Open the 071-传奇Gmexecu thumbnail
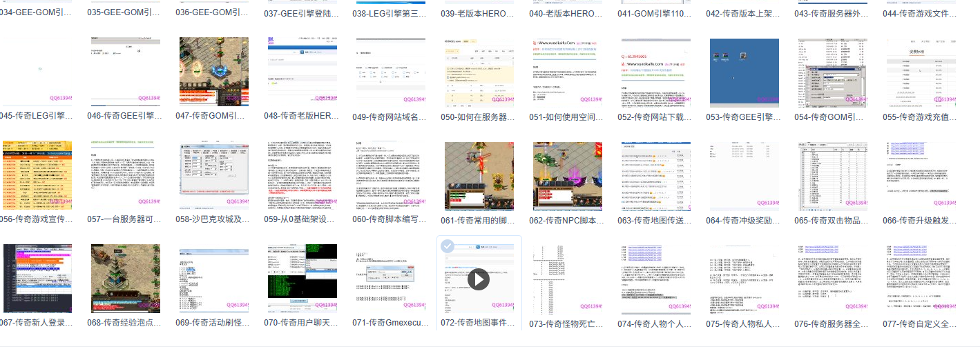The height and width of the screenshot is (349, 980). pyautogui.click(x=391, y=279)
